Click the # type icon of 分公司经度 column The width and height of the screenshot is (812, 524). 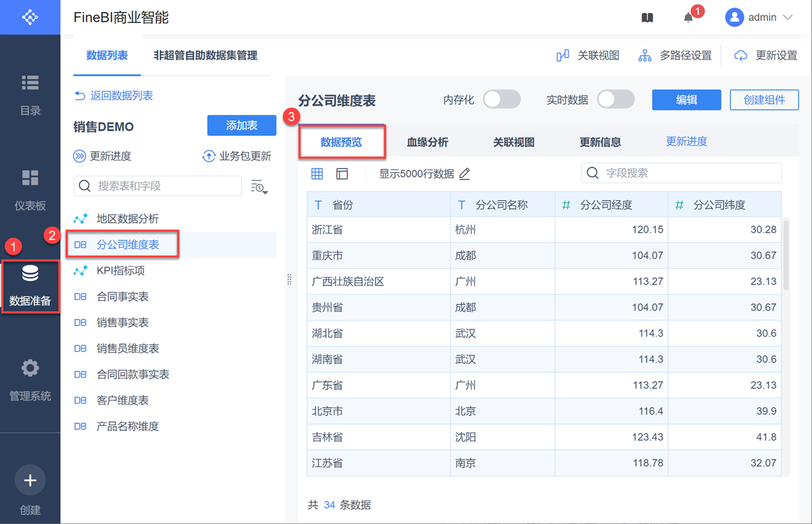566,204
